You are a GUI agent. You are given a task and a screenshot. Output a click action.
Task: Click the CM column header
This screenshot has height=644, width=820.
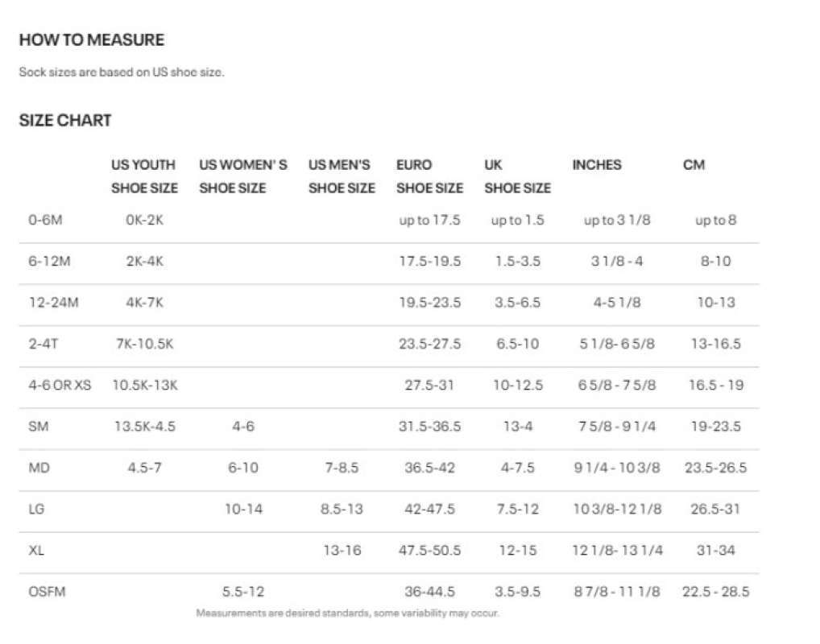tap(694, 165)
